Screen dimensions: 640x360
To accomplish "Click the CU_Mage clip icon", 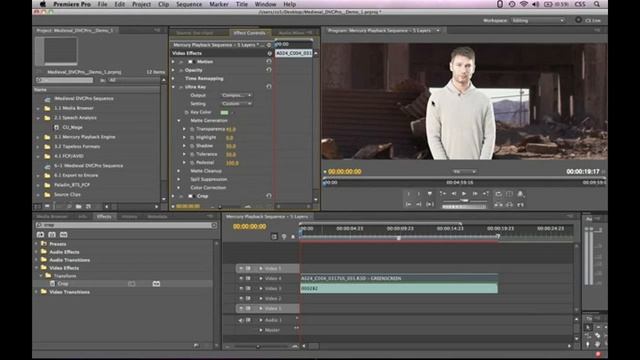I will (x=56, y=127).
